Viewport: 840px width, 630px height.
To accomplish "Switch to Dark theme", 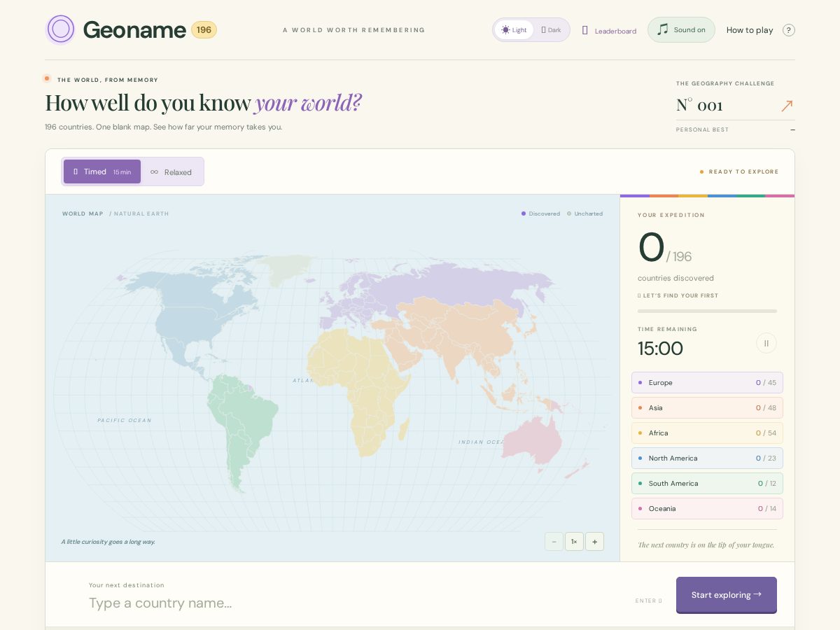I will (x=552, y=30).
